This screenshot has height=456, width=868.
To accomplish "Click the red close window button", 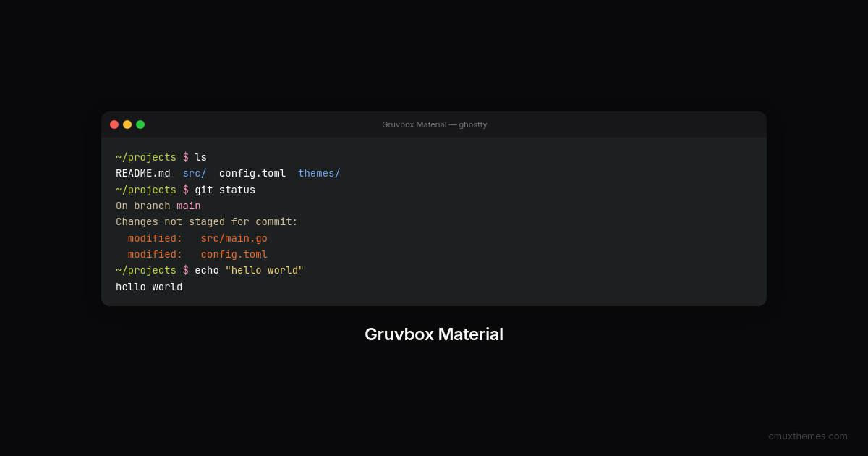I will (x=114, y=124).
